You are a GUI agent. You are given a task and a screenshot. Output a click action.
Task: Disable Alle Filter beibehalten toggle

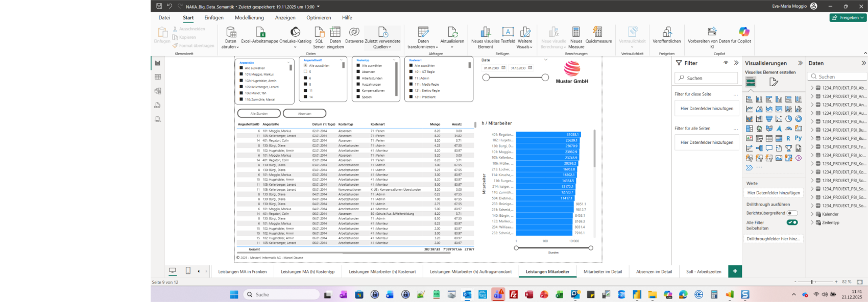[x=792, y=222]
